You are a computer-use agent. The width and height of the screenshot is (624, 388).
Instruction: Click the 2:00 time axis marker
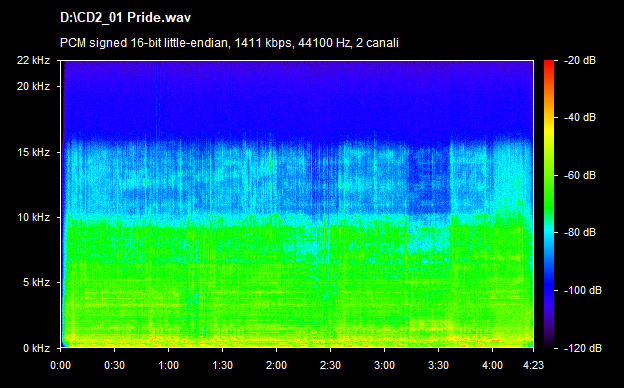click(277, 365)
